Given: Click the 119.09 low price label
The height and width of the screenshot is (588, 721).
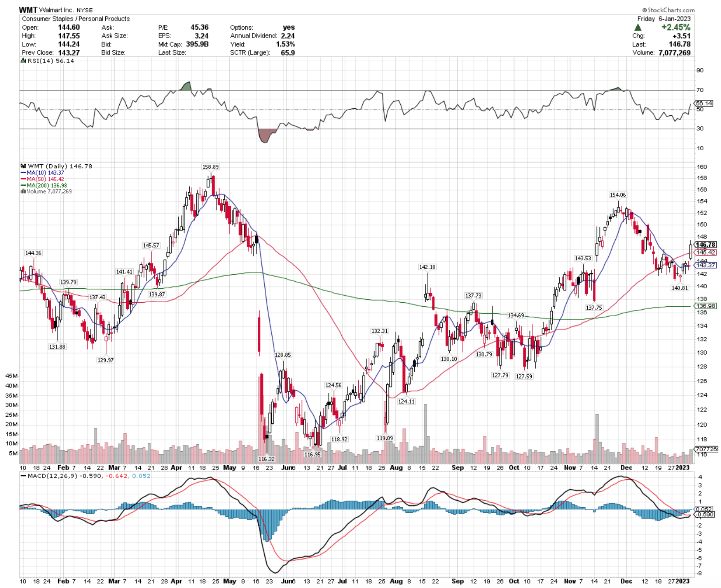Looking at the screenshot, I should click(x=385, y=438).
